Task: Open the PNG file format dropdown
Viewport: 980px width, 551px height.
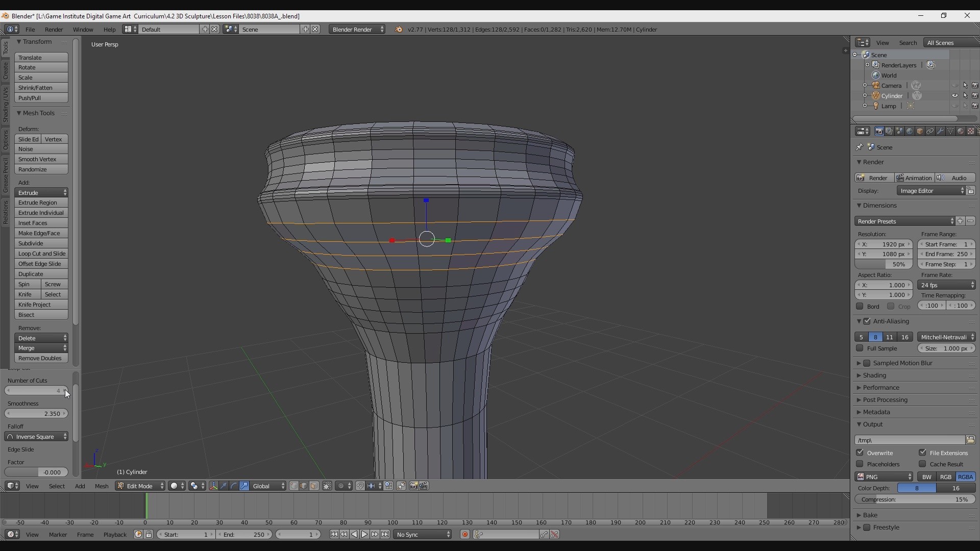Action: [x=884, y=477]
